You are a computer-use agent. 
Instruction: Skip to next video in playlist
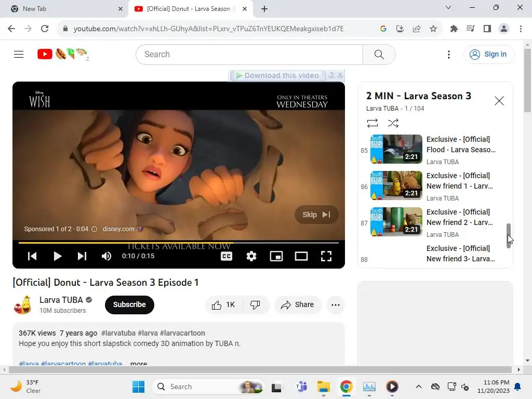(x=82, y=256)
